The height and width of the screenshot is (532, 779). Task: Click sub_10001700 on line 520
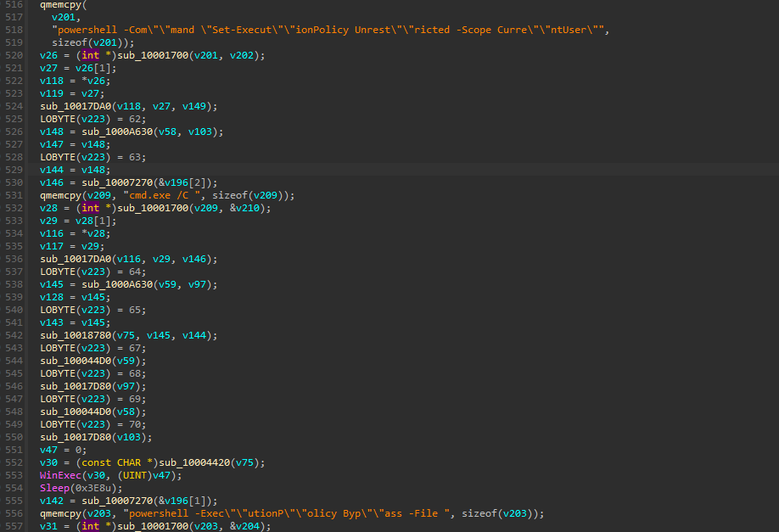coord(153,55)
